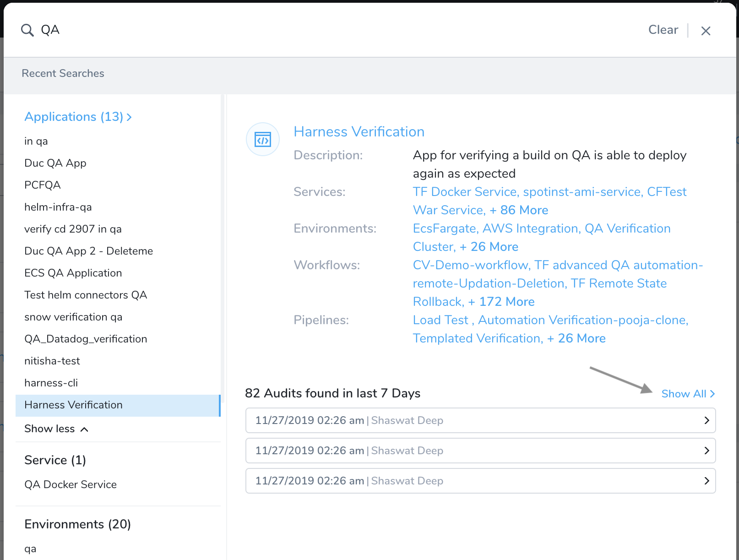739x560 pixels.
Task: Select 'Duc QA App 2 - Deleteme'
Action: pyautogui.click(x=89, y=251)
